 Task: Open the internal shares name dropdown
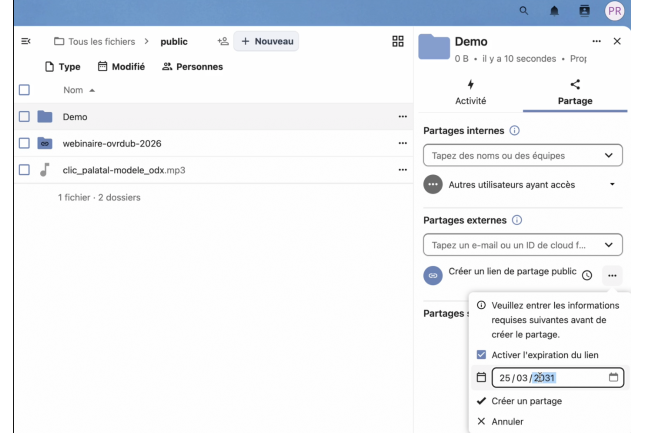pyautogui.click(x=523, y=156)
